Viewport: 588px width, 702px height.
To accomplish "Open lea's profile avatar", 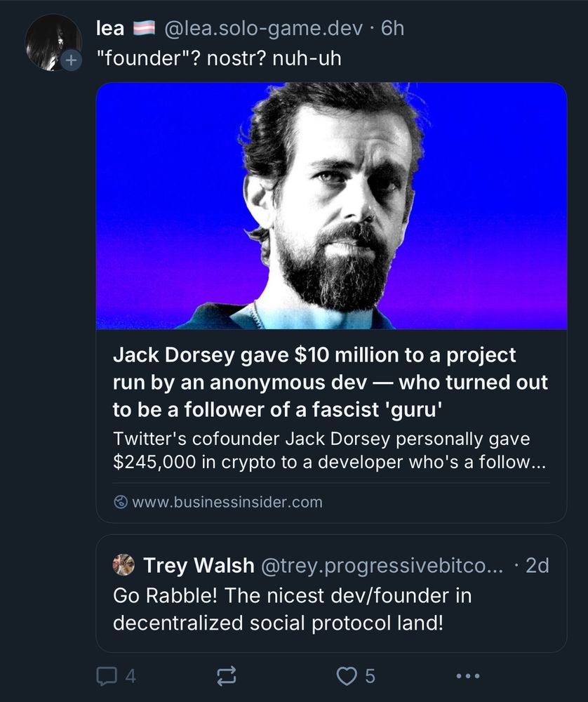I will [x=53, y=43].
